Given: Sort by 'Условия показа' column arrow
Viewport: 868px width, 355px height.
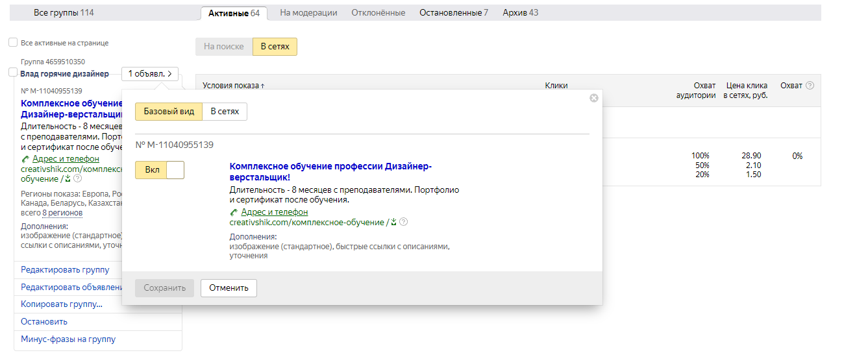Looking at the screenshot, I should (262, 86).
